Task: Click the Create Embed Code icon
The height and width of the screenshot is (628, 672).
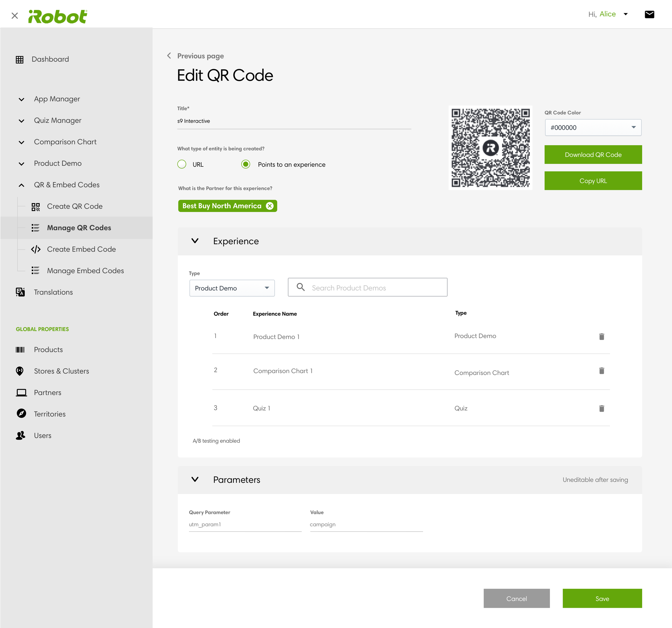Action: point(35,249)
